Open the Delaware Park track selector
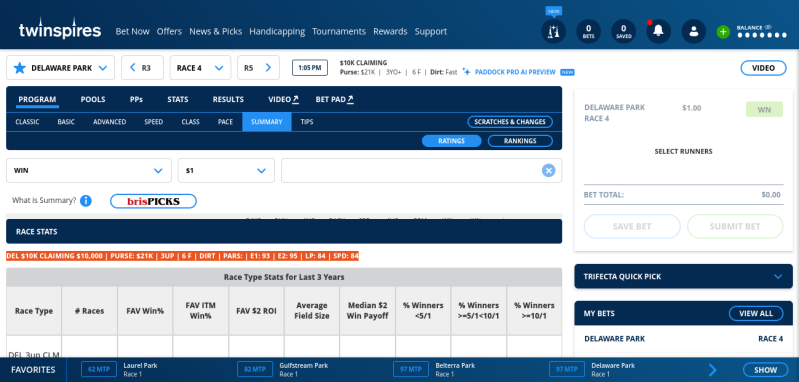The height and width of the screenshot is (382, 799). coord(61,68)
